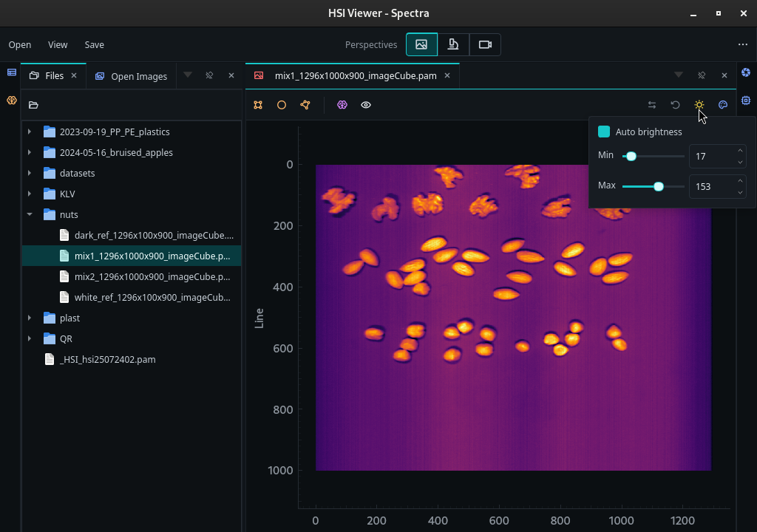757x532 pixels.
Task: Open the View menu
Action: pyautogui.click(x=58, y=44)
